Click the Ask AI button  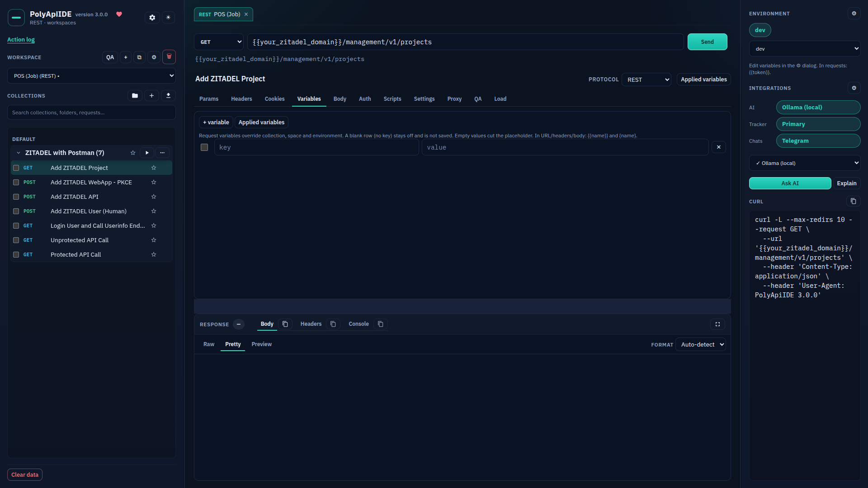[x=790, y=183]
